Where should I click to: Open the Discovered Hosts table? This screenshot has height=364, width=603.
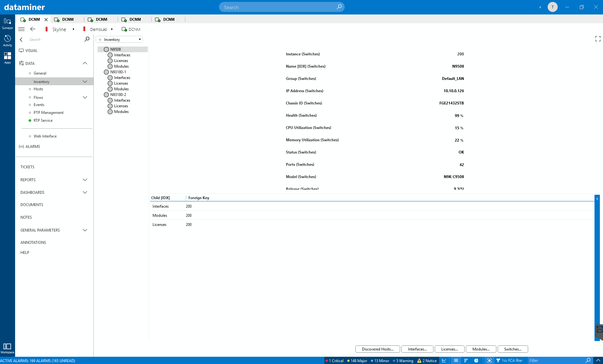point(377,349)
